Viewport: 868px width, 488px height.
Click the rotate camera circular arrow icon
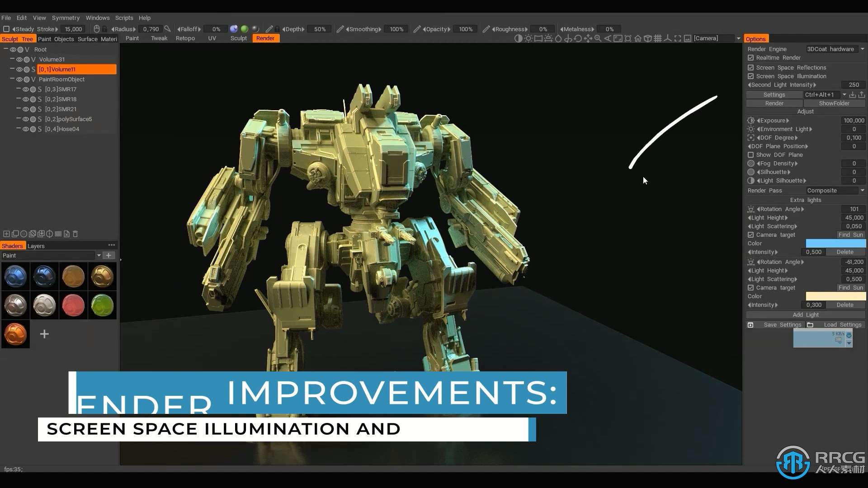pyautogui.click(x=578, y=39)
